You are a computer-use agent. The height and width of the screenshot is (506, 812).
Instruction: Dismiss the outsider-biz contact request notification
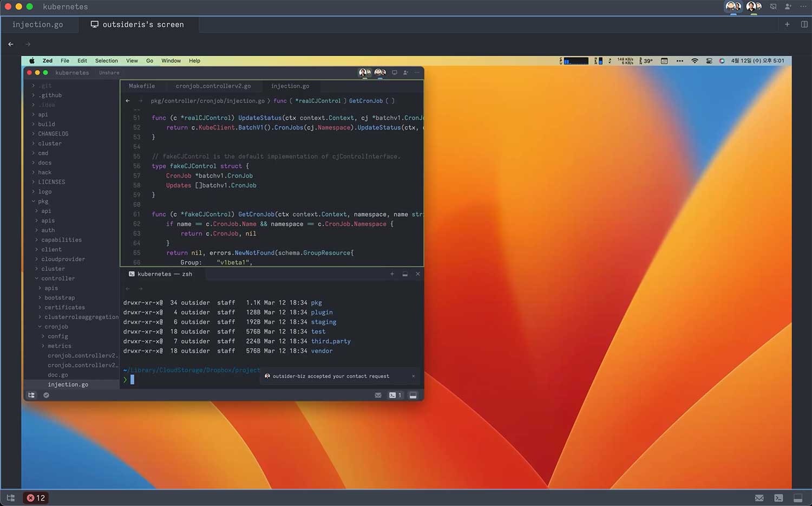tap(414, 376)
